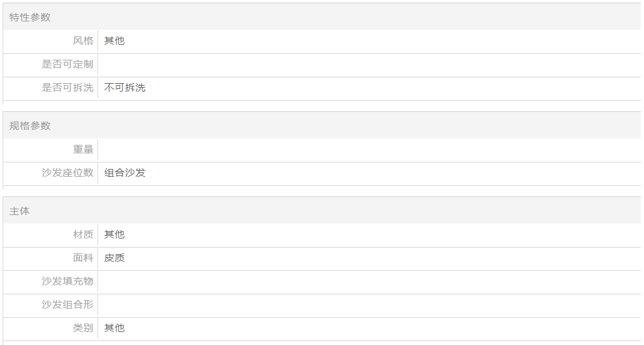Image resolution: width=644 pixels, height=345 pixels.
Task: Select the 重量 label
Action: coord(83,149)
